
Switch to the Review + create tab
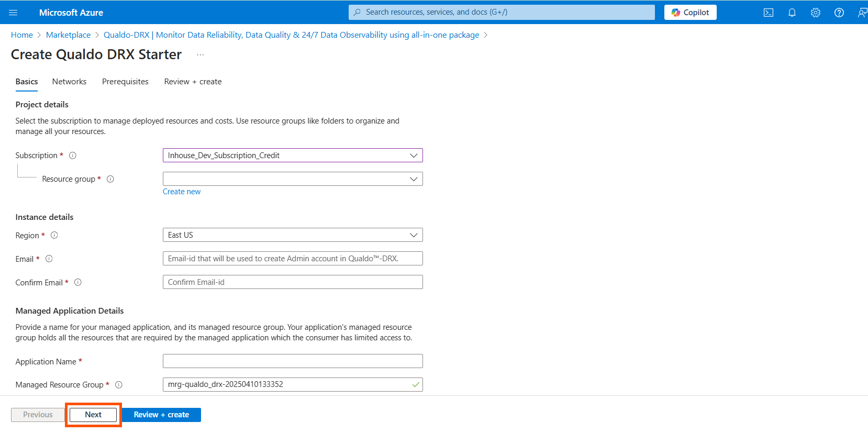point(193,82)
